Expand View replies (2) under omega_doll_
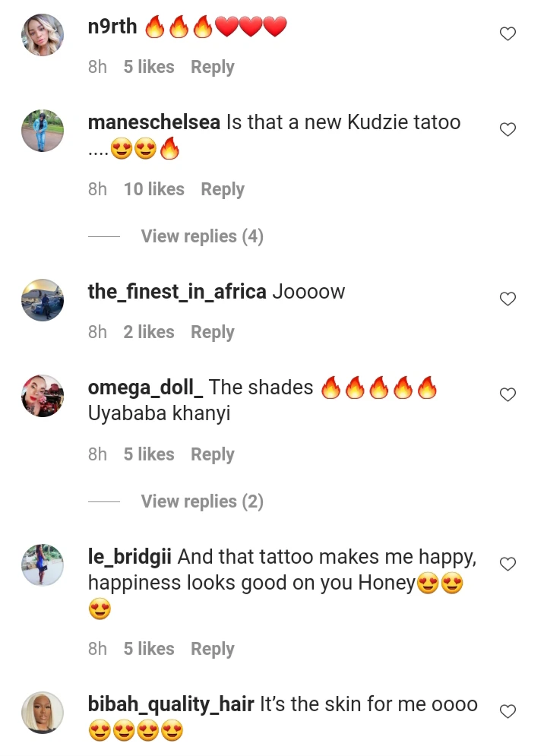Image resolution: width=547 pixels, height=756 pixels. coord(202,501)
